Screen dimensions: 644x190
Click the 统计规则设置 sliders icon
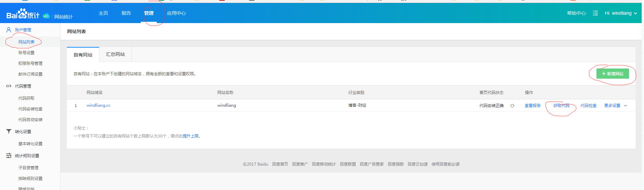9,156
